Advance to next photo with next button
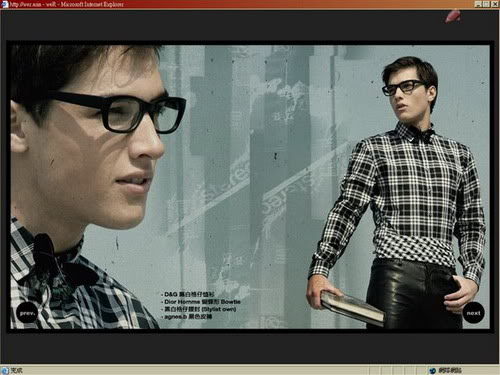Viewport: 500px width, 375px height. point(473,313)
